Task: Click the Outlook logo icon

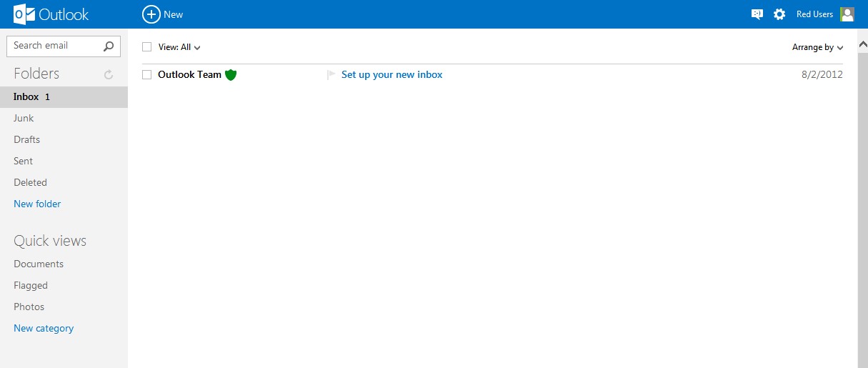Action: pyautogui.click(x=24, y=14)
